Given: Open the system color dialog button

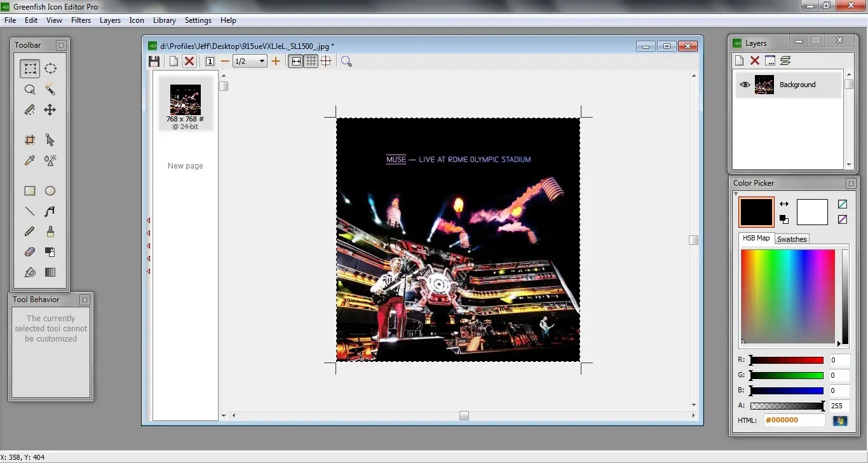Looking at the screenshot, I should pos(840,420).
